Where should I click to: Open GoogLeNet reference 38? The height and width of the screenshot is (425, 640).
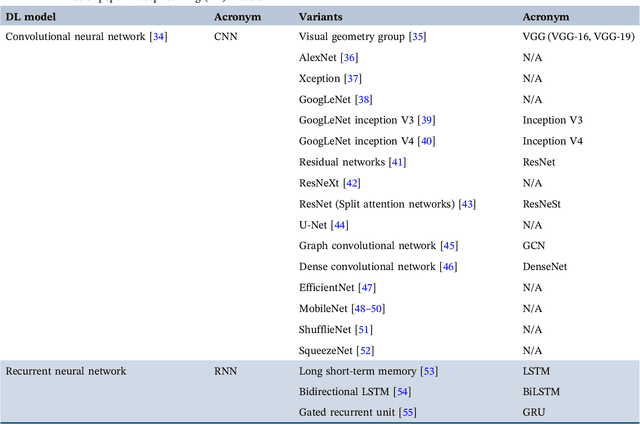point(365,99)
